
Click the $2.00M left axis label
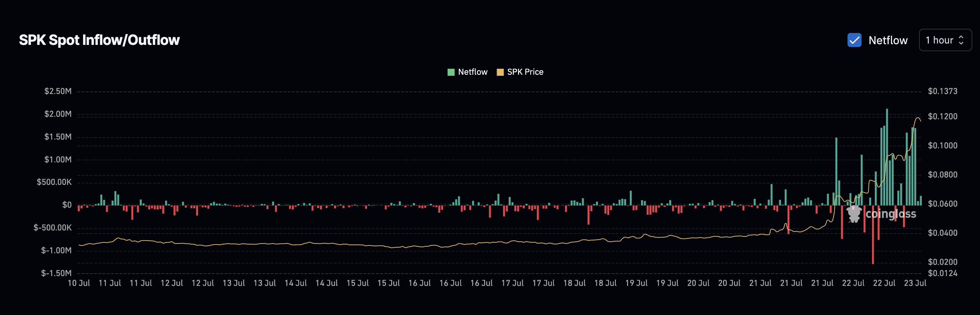click(x=58, y=114)
